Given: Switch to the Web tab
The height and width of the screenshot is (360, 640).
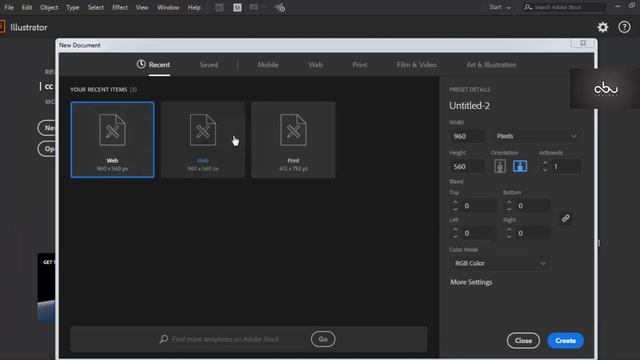Looking at the screenshot, I should point(316,64).
